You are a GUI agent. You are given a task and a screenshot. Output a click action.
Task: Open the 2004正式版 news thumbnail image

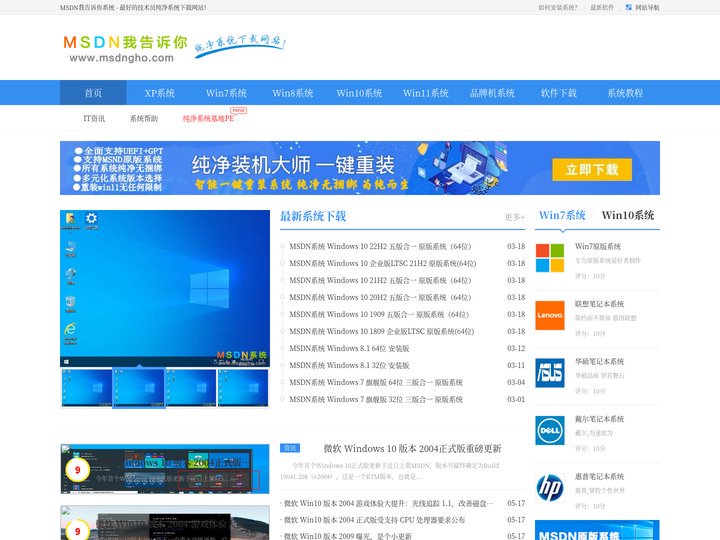165,469
